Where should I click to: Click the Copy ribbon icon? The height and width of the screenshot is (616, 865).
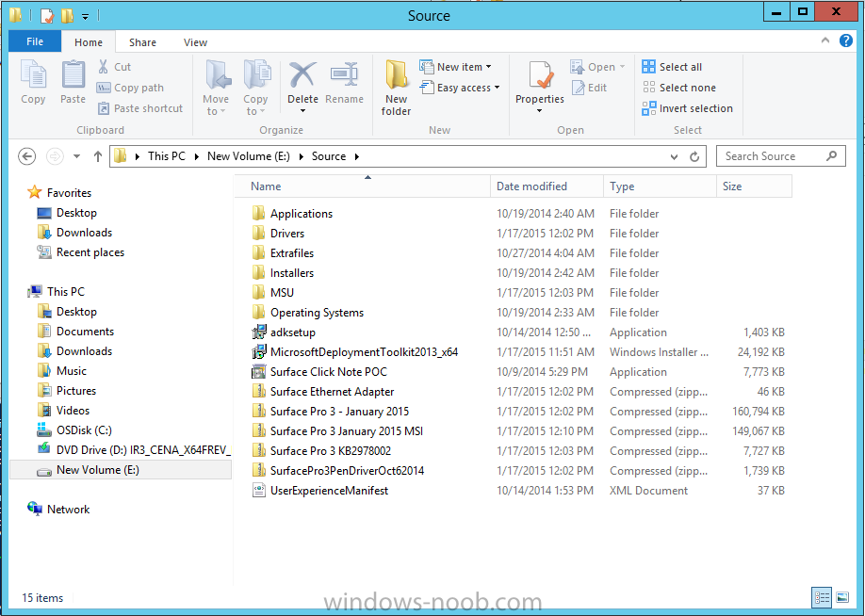pos(33,74)
